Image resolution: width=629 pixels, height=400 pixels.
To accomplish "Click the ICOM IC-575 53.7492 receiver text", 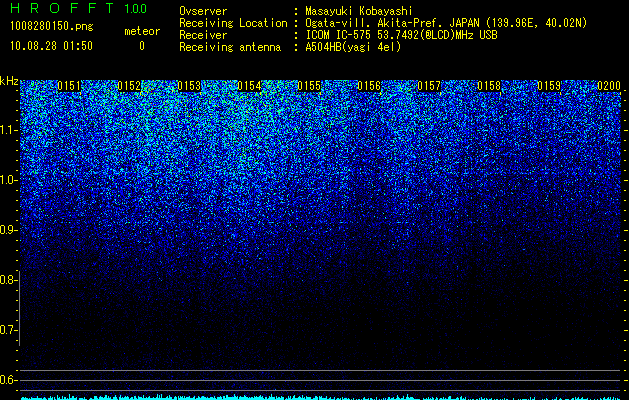I will 401,35.
